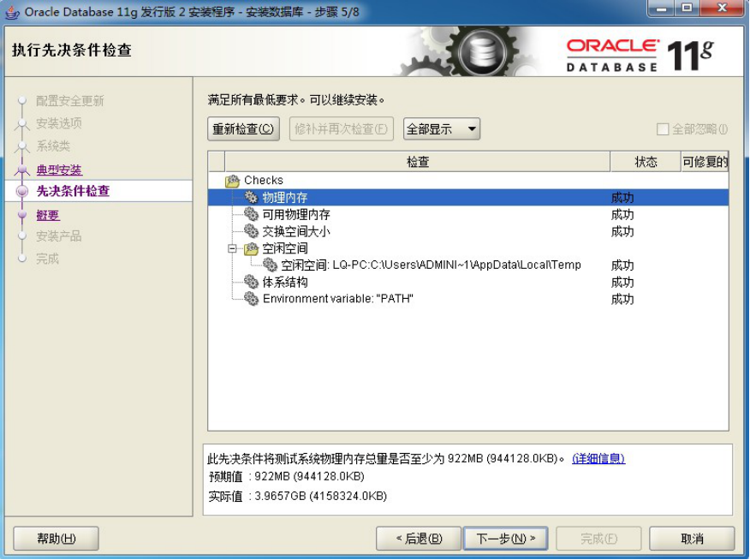Click the 修补并再次检查(F) button

(x=341, y=129)
